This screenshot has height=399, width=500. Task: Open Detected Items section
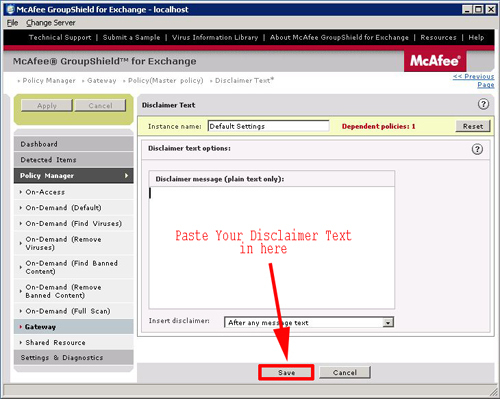[74, 160]
